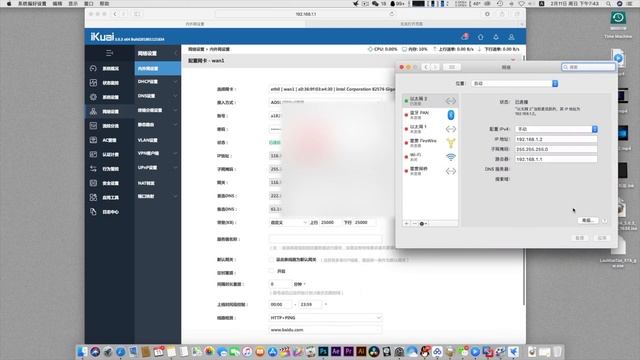The width and height of the screenshot is (640, 360).
Task: Open Premiere Pro from the Dock
Action: [x=349, y=351]
